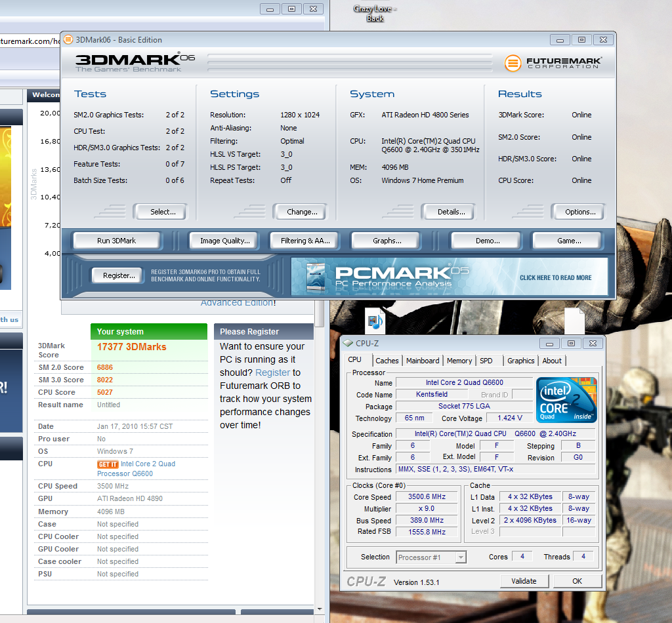Click the 'Your system' green header

tap(149, 331)
